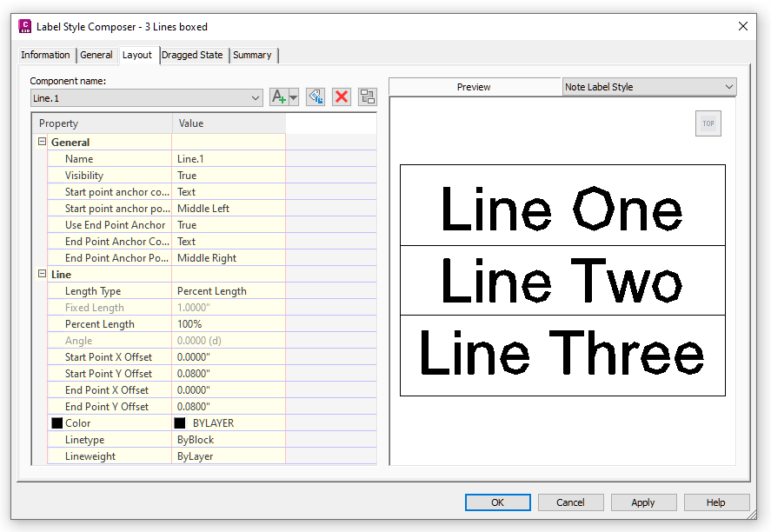This screenshot has width=771, height=532.
Task: Confirm changes with OK
Action: pyautogui.click(x=497, y=502)
